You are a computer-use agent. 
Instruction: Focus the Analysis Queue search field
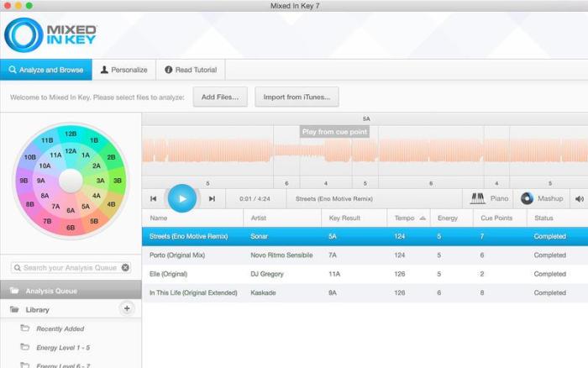(70, 267)
